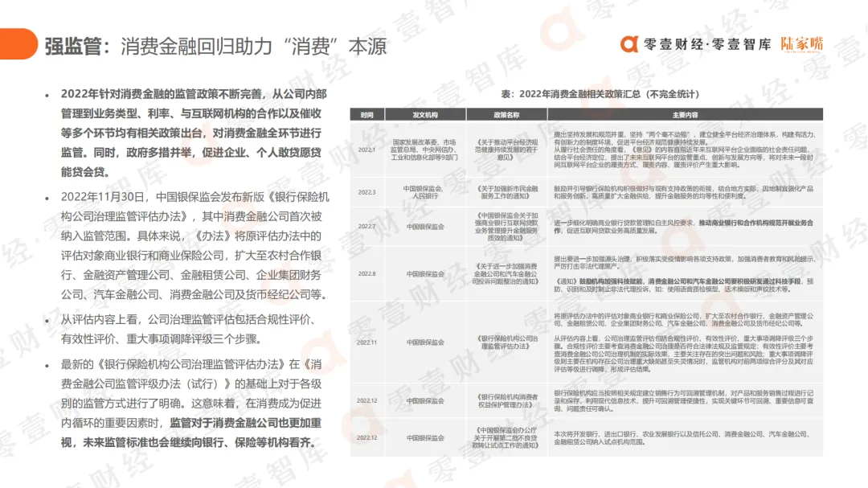This screenshot has height=488, width=868.
Task: Click the 2022.1 date cell
Action: [366, 150]
